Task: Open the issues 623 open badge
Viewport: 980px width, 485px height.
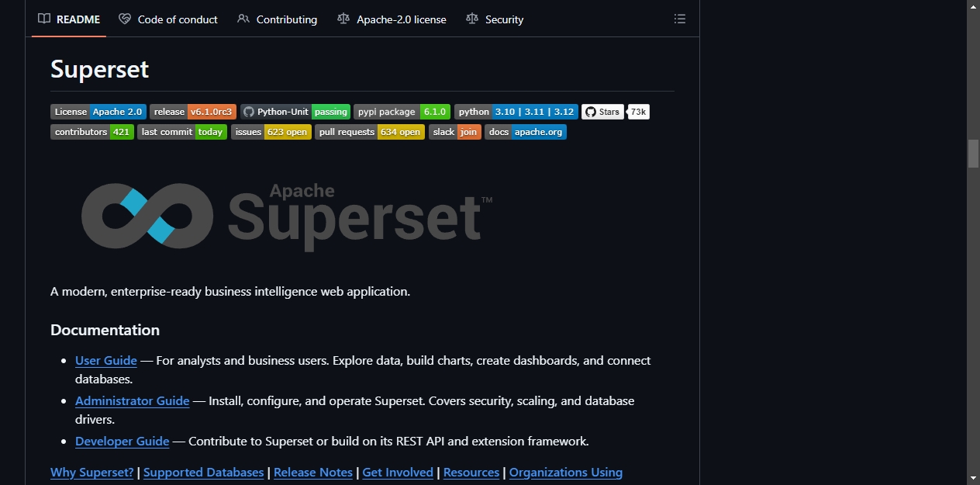Action: coord(271,132)
